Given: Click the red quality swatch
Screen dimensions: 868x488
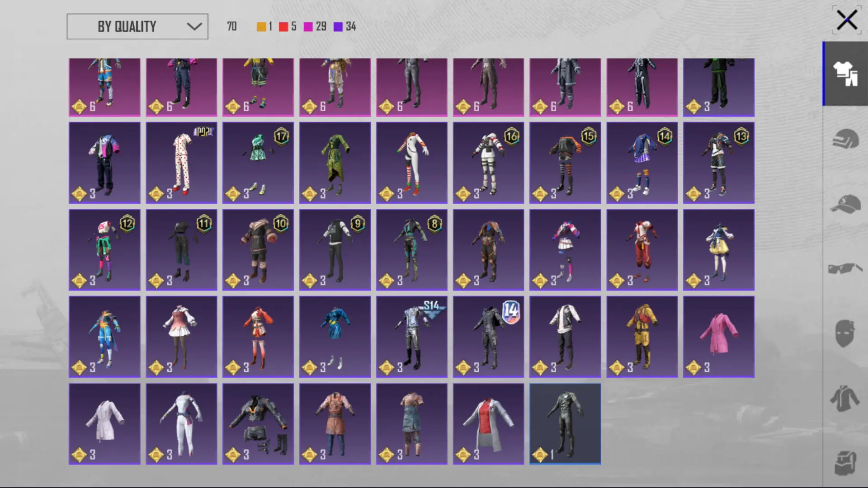Looking at the screenshot, I should 283,27.
